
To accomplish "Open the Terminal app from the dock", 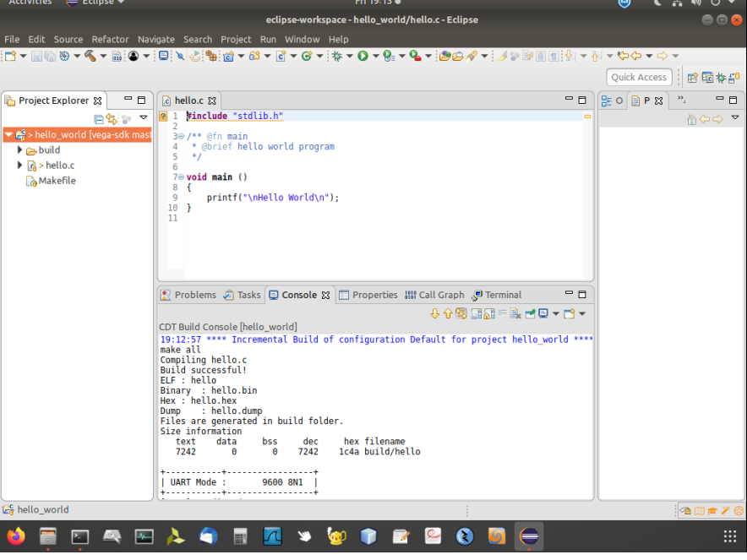I will [x=80, y=536].
